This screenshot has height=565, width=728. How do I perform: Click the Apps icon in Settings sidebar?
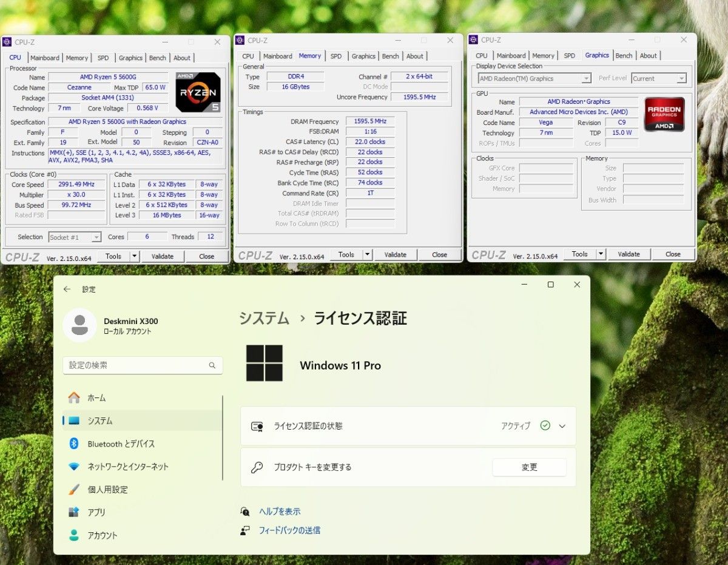74,512
